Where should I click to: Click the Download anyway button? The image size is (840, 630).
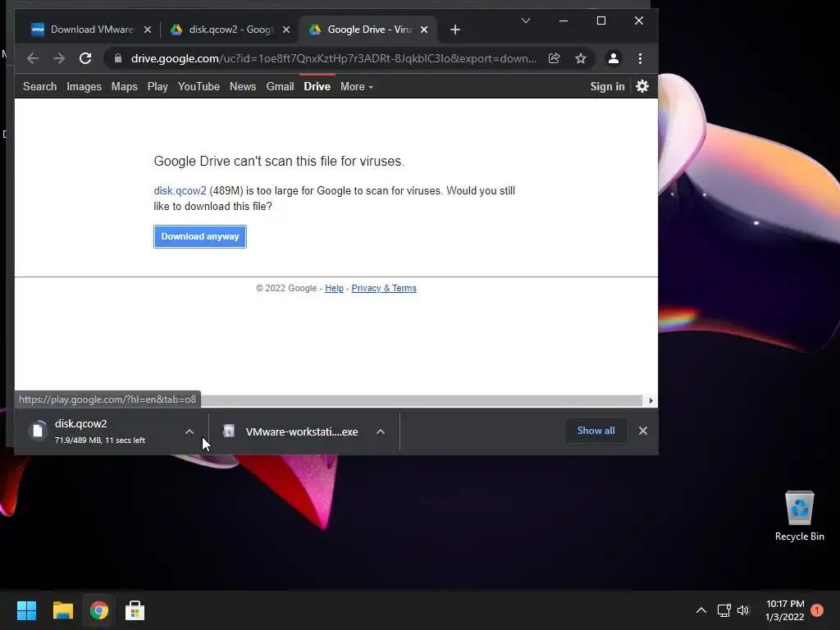(x=200, y=236)
